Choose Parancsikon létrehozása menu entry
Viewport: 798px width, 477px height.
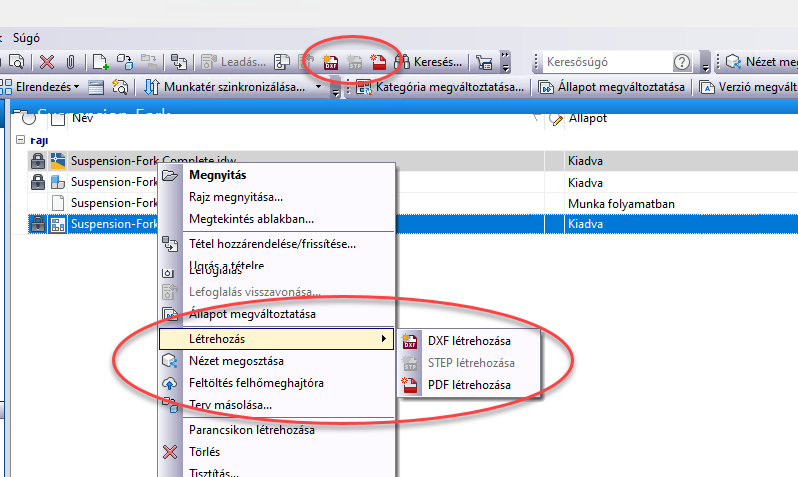point(277,430)
